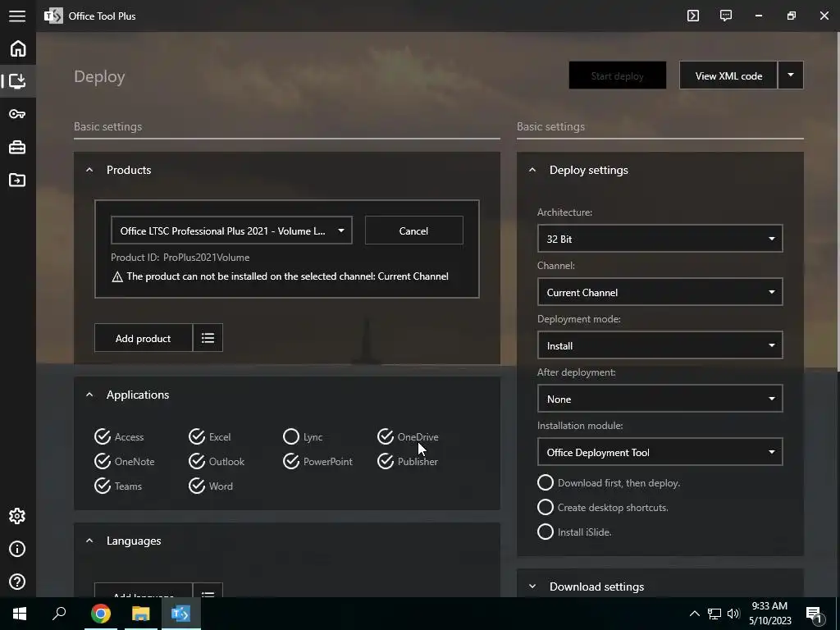Open the Help question mark icon

(x=18, y=582)
